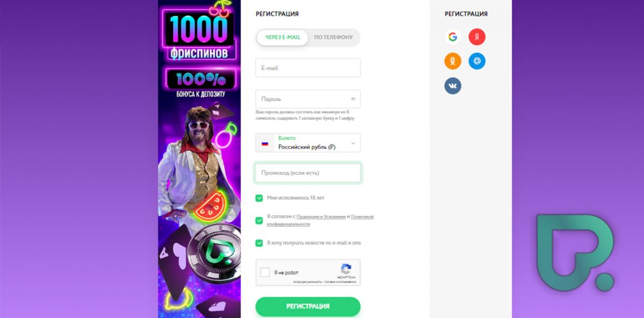Show password with the eye icon
644x318 pixels.
pos(353,99)
